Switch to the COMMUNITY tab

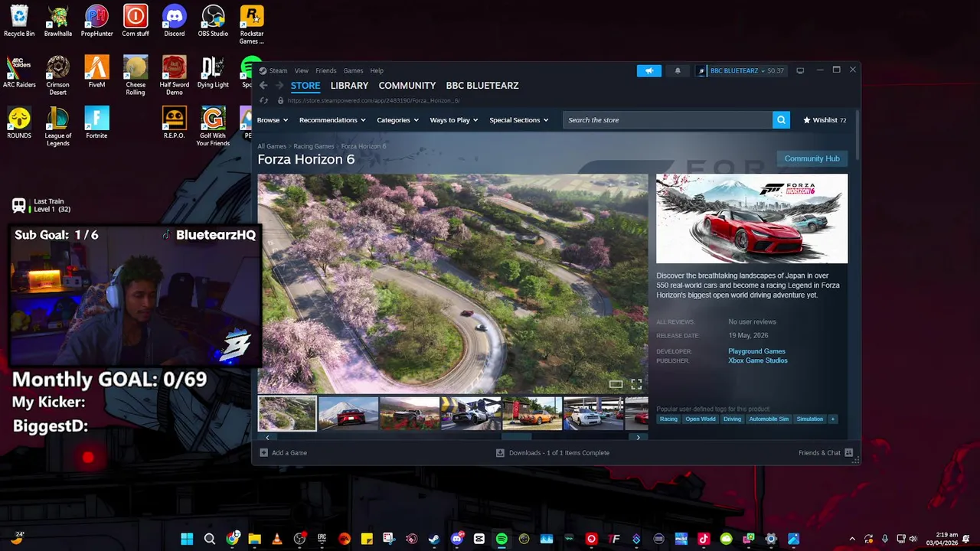pyautogui.click(x=407, y=86)
